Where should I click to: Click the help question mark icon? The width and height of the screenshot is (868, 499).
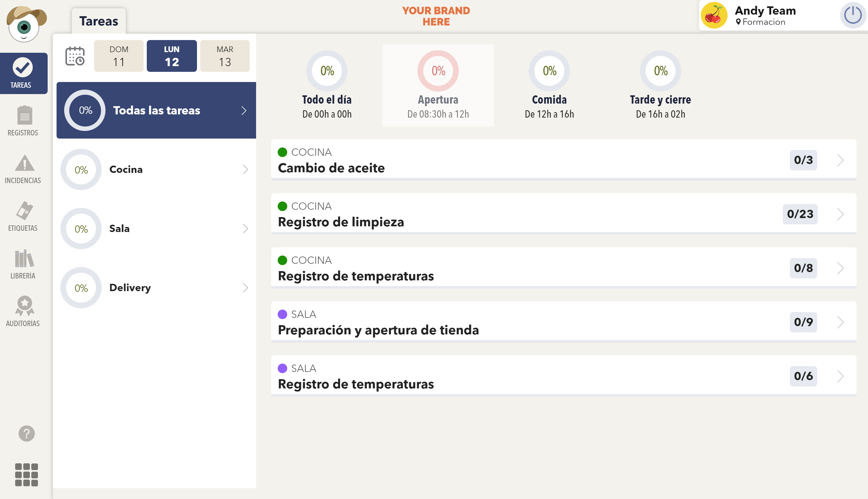(x=26, y=434)
